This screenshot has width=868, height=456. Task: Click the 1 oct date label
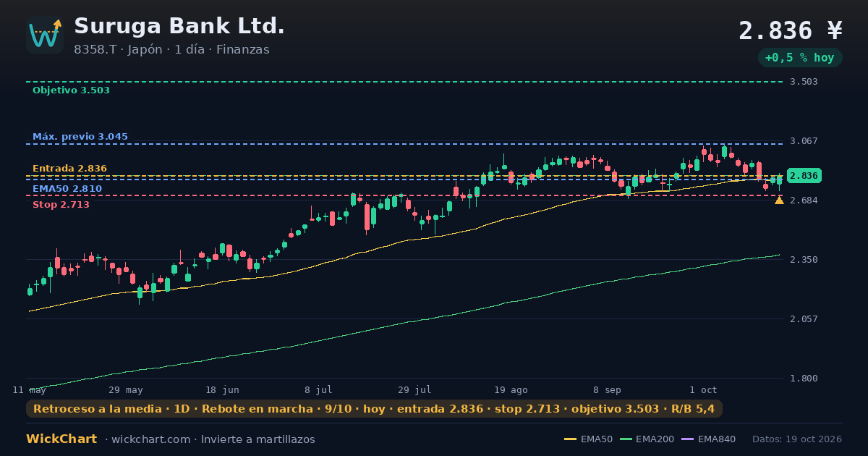pyautogui.click(x=703, y=390)
